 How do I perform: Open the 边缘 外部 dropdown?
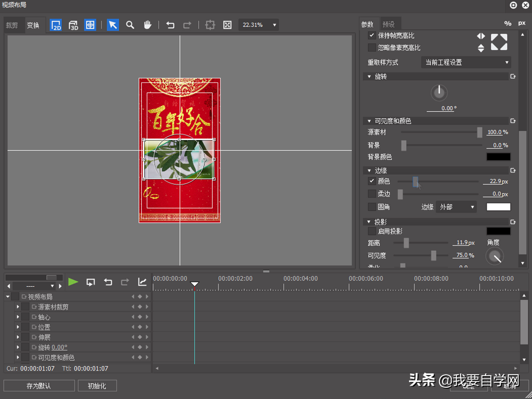click(x=457, y=207)
